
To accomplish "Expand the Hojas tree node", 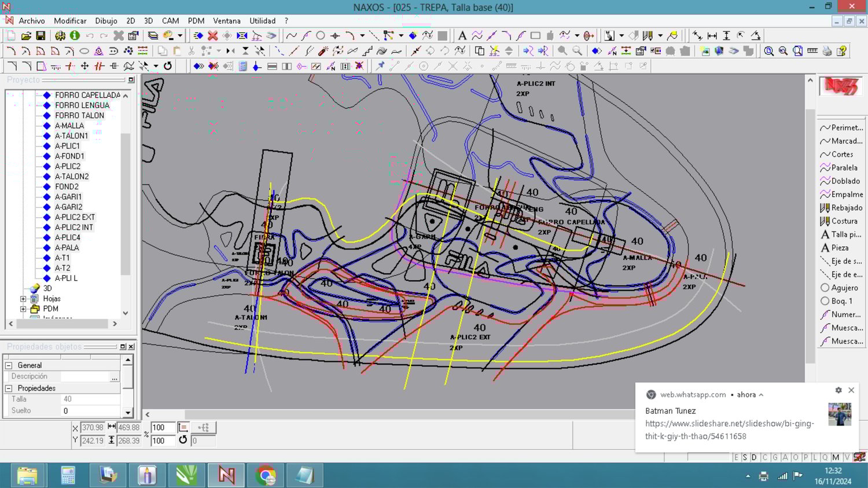I will (23, 299).
